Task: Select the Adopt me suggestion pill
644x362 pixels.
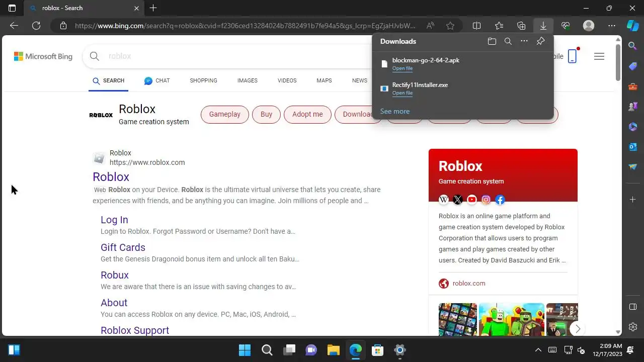Action: [x=307, y=114]
